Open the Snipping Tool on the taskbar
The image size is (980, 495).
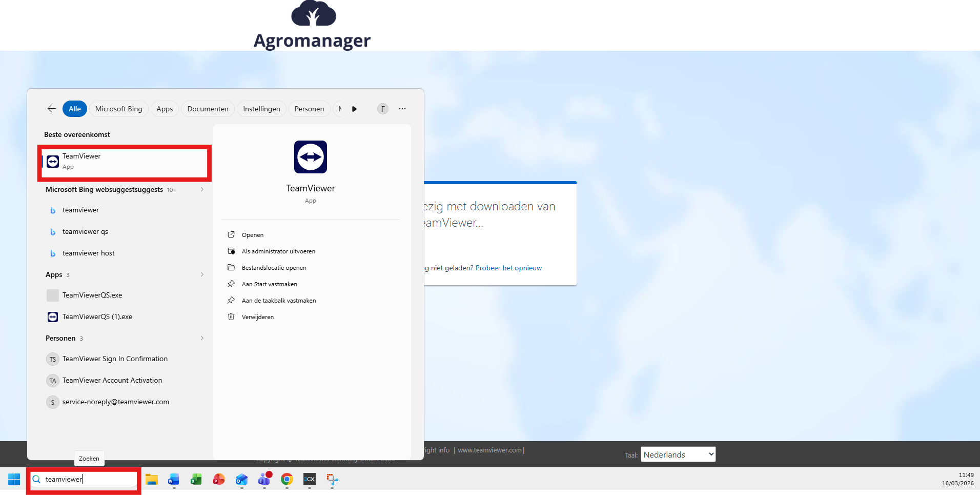[332, 480]
